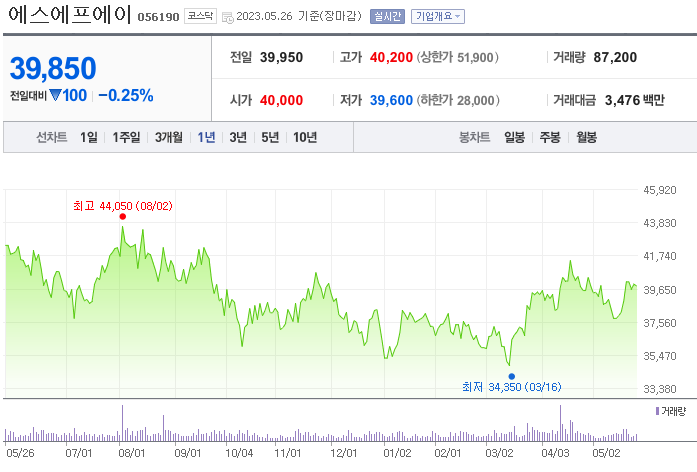Screen dimensions: 697x472
Task: Select the 3개월 line chart tab
Action: pyautogui.click(x=168, y=137)
